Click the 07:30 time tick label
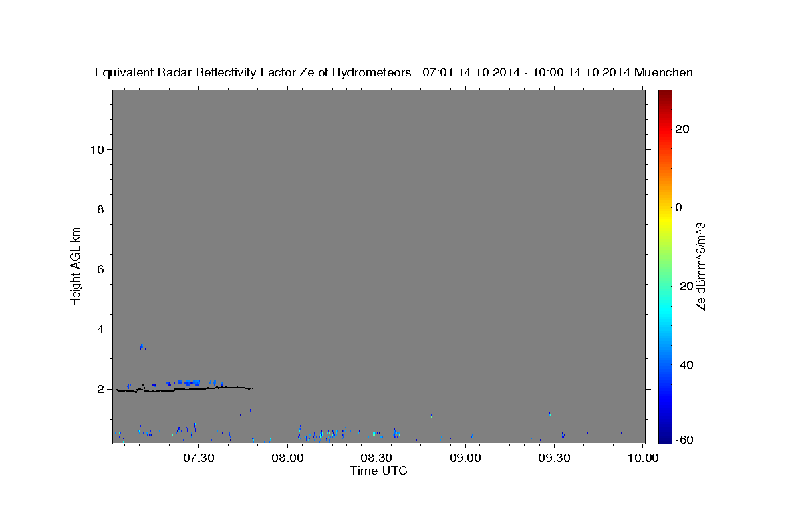 (198, 458)
